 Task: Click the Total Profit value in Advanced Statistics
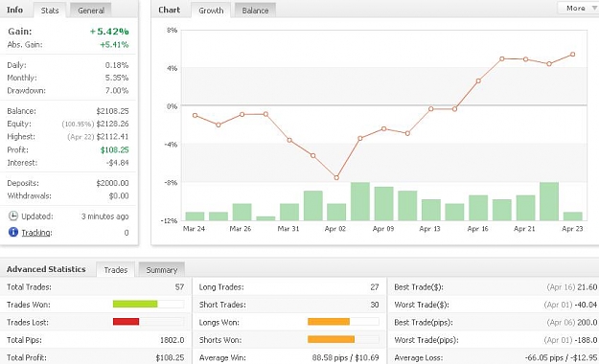[170, 357]
